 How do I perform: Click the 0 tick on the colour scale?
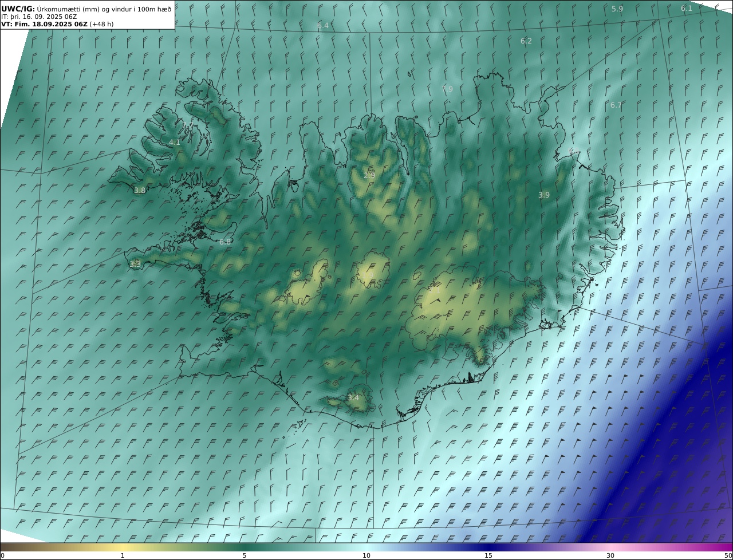click(2, 555)
